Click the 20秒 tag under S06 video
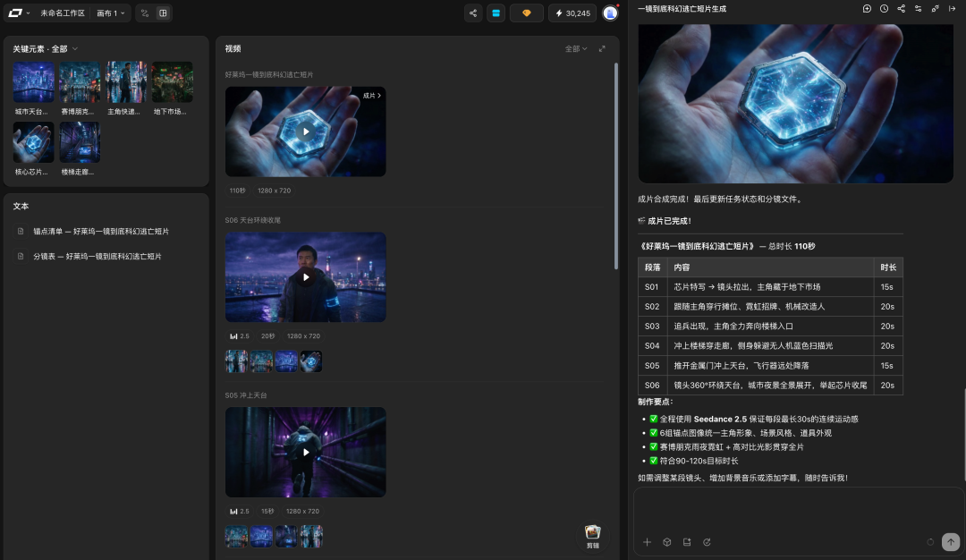 (267, 335)
